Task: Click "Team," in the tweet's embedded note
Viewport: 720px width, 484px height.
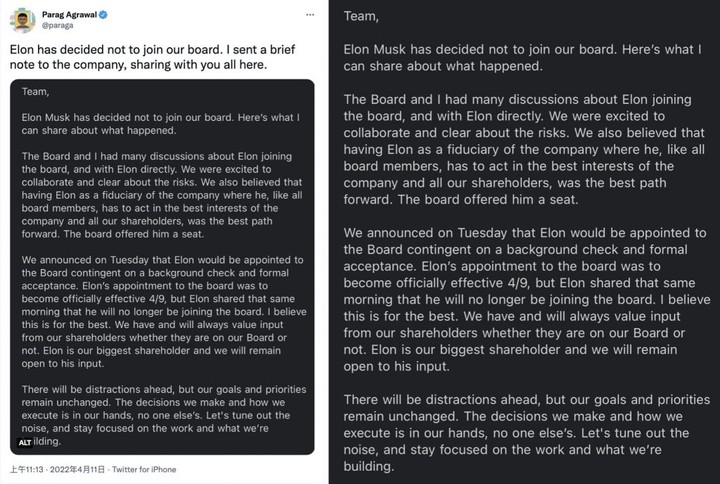Action: (33, 91)
